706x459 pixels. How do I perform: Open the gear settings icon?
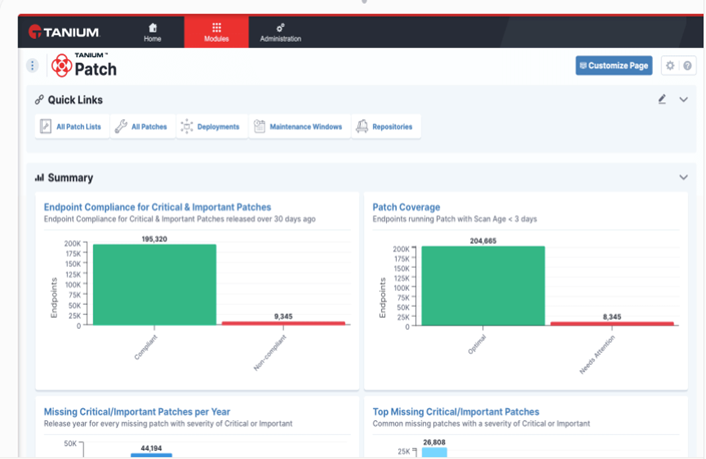pos(671,66)
